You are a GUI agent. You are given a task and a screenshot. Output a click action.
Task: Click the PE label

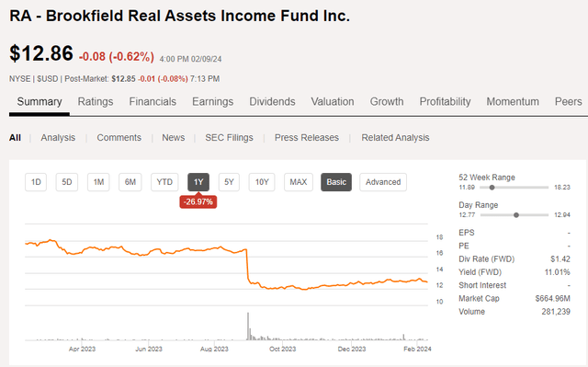pos(464,246)
